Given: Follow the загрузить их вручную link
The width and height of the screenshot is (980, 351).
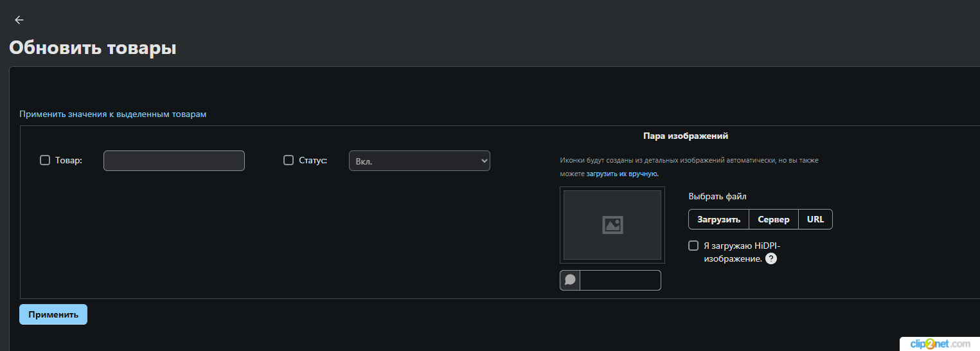Looking at the screenshot, I should (621, 174).
